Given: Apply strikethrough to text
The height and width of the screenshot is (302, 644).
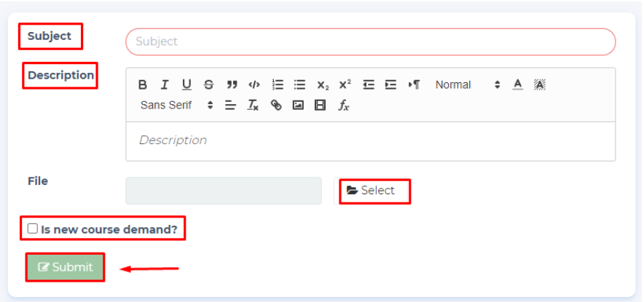Looking at the screenshot, I should tap(209, 84).
